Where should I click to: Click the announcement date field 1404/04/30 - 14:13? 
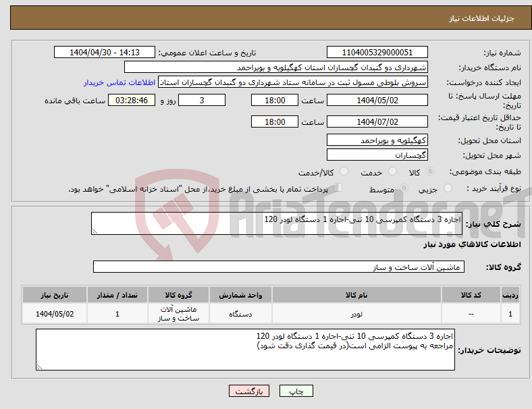(105, 52)
